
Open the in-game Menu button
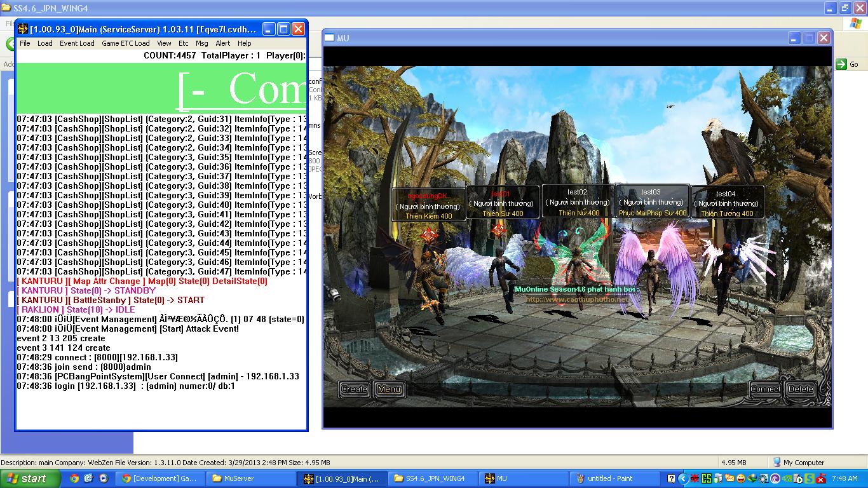[389, 389]
